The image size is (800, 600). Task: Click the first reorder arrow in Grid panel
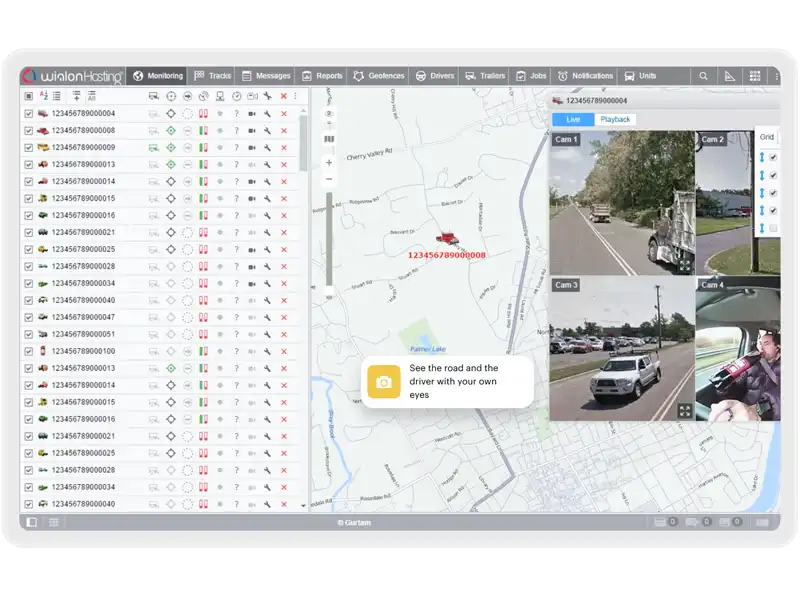tap(762, 157)
